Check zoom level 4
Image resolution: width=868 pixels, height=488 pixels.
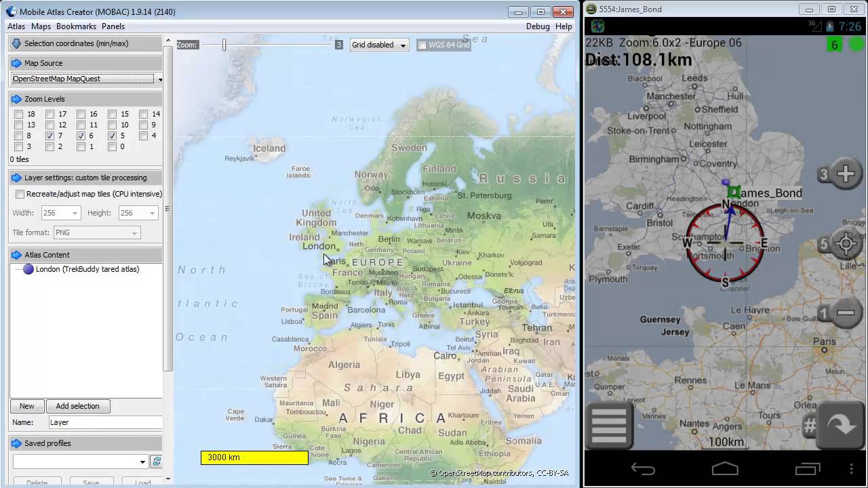point(144,136)
